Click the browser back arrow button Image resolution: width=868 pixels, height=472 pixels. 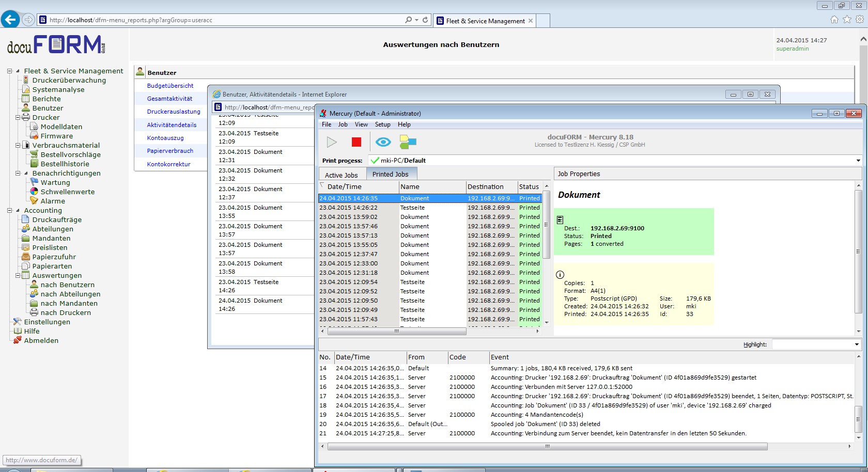click(10, 20)
